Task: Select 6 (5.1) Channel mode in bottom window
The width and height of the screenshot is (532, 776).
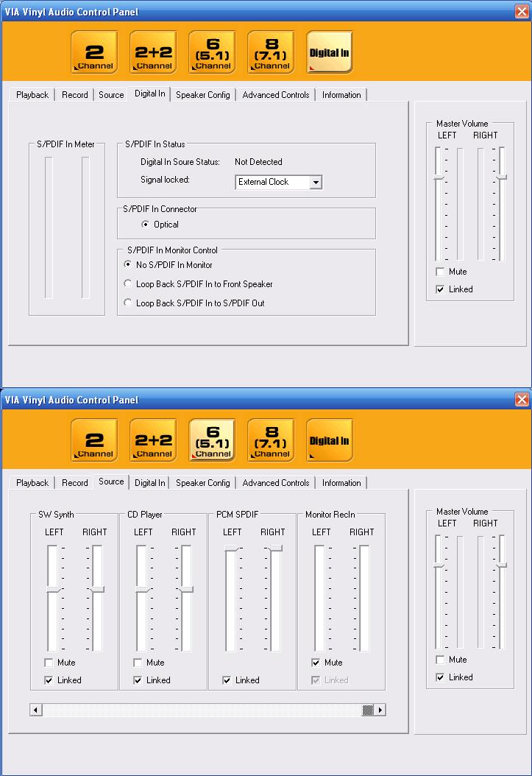Action: 212,440
